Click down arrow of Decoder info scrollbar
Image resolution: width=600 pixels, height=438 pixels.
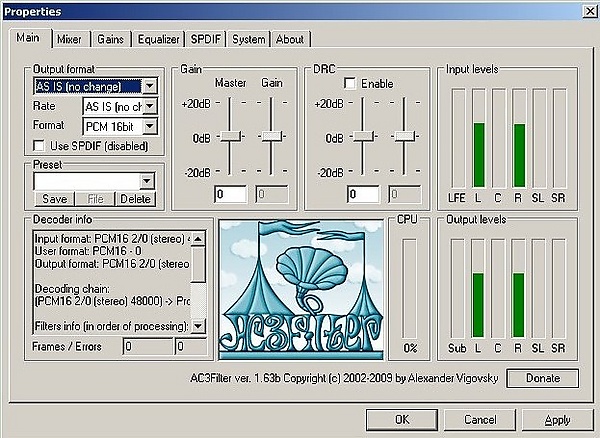click(198, 326)
